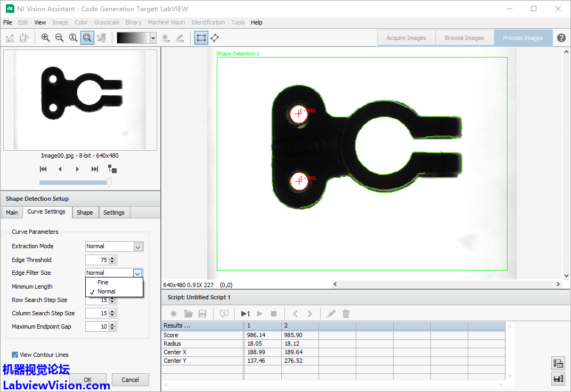
Task: Open the help question mark icon
Action: [x=561, y=38]
